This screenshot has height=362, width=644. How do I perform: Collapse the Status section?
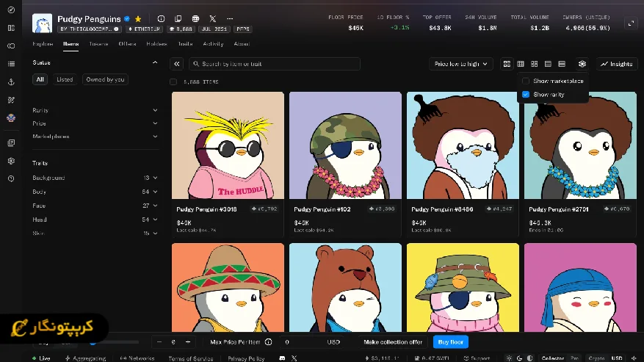tap(155, 62)
